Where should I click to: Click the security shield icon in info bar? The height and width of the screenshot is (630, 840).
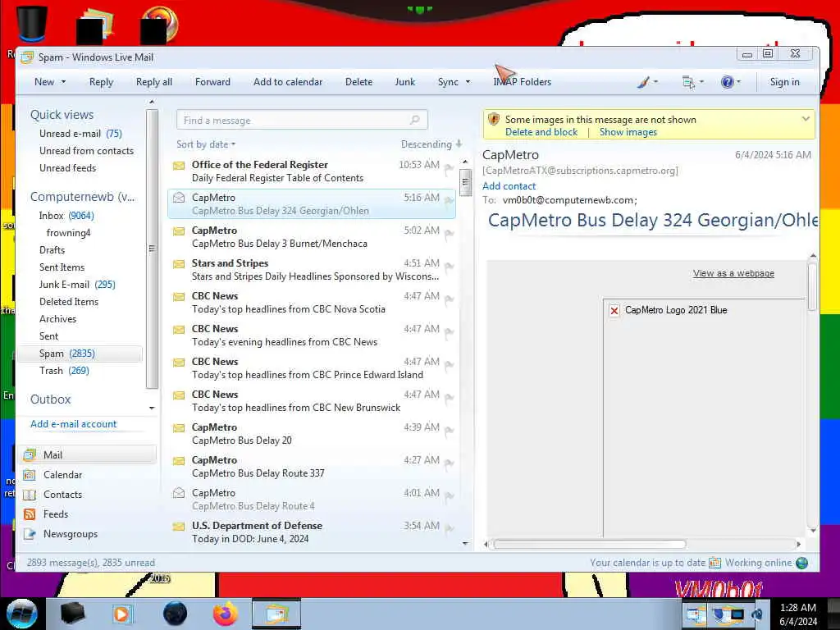494,119
